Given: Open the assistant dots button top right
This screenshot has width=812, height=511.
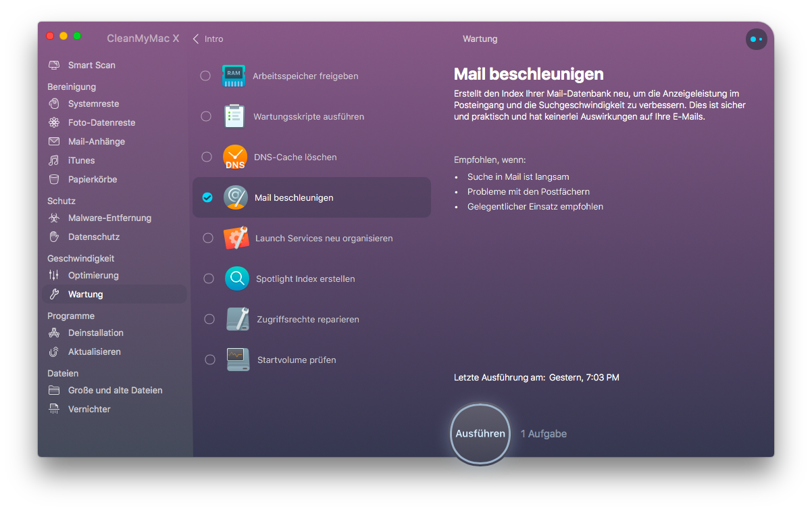Looking at the screenshot, I should click(757, 39).
